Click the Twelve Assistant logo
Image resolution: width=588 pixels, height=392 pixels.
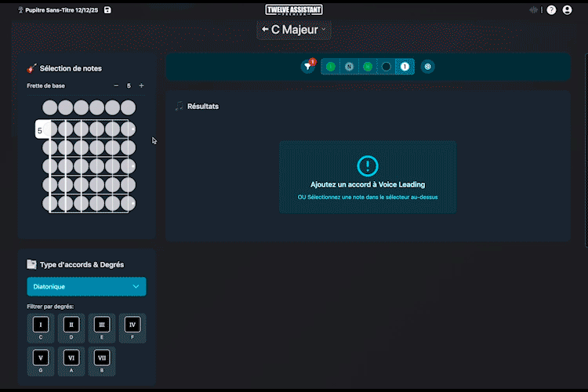click(x=294, y=9)
